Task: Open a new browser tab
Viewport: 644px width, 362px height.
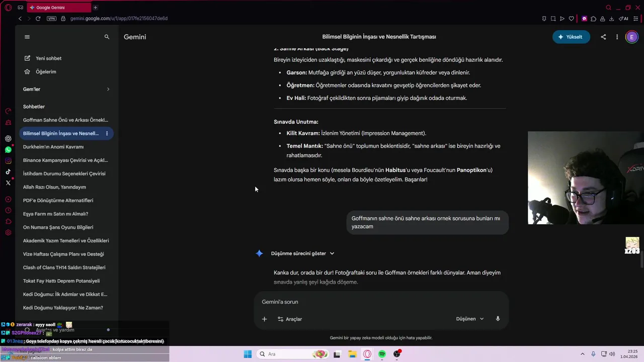Action: coord(95,8)
